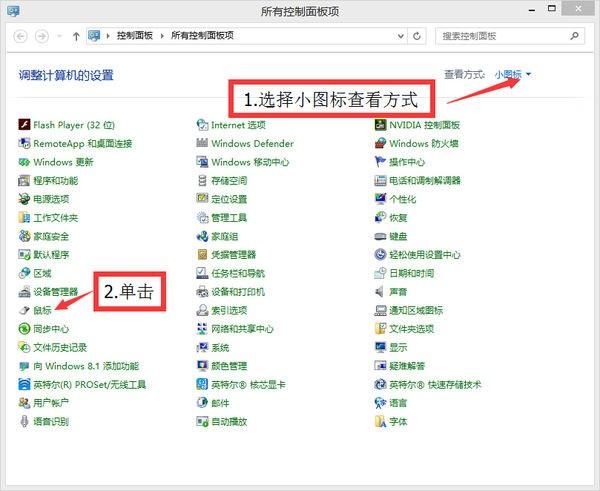The height and width of the screenshot is (491, 600).
Task: Click the 字体 fonts icon
Action: (x=380, y=421)
